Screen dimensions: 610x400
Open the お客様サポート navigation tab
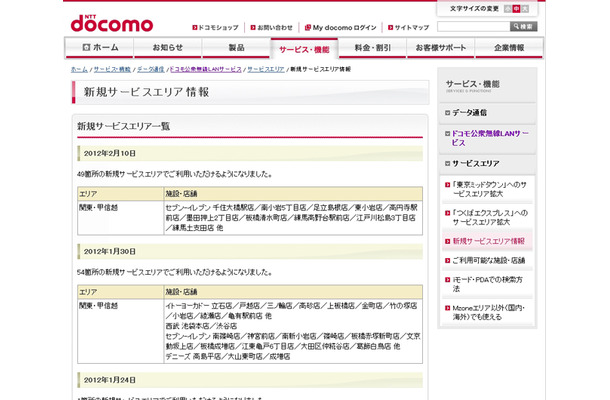pos(441,48)
